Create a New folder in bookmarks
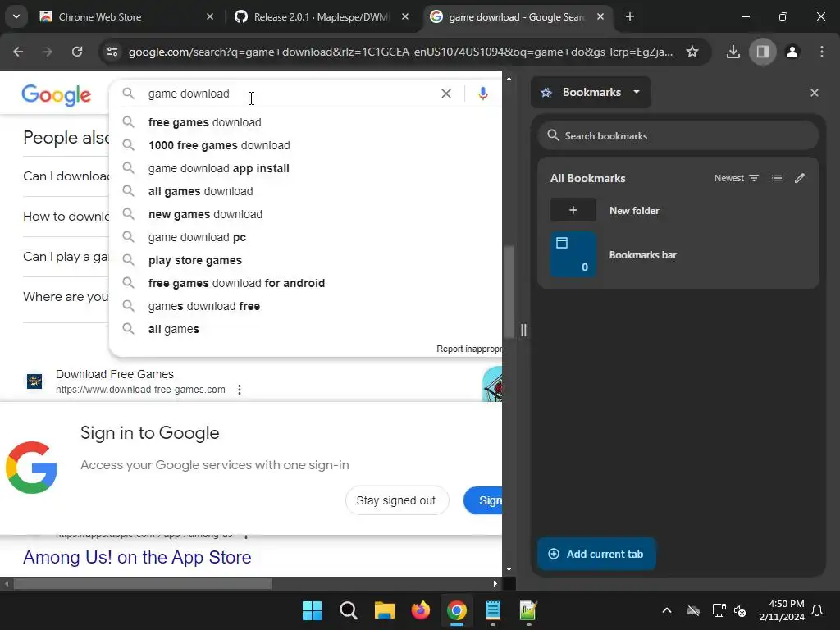840x630 pixels. click(678, 210)
